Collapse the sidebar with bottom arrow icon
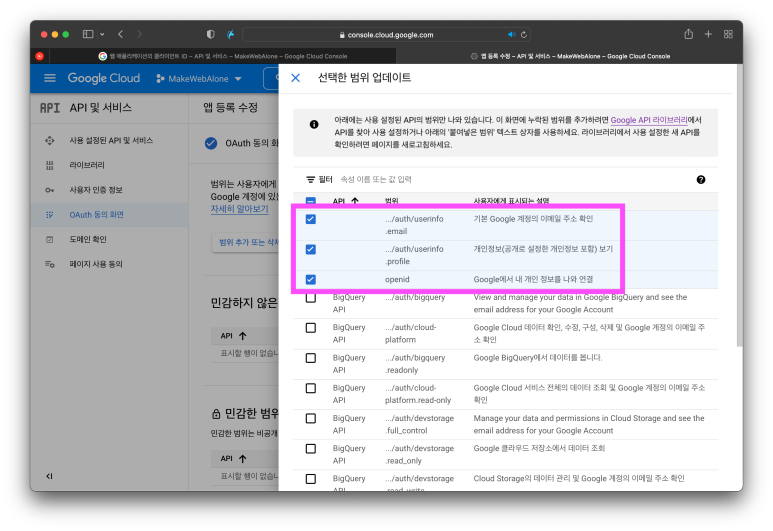Viewport: 773px width, 531px height. pyautogui.click(x=49, y=476)
